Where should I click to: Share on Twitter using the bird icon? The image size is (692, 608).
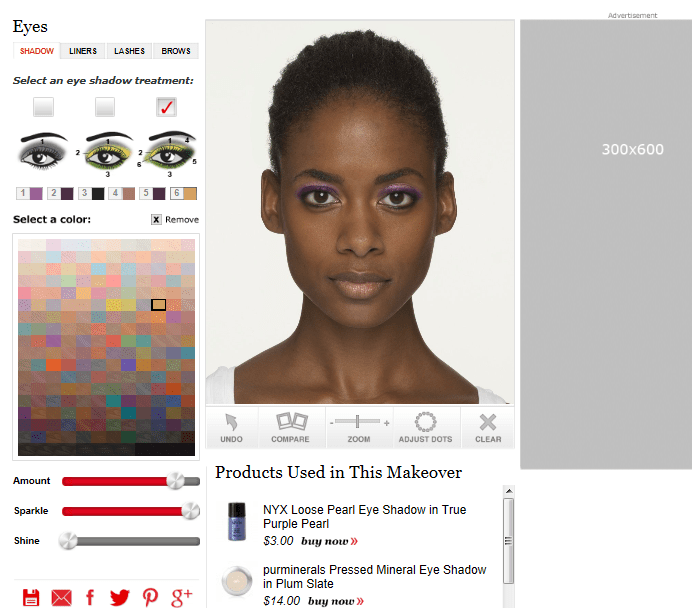coord(120,597)
